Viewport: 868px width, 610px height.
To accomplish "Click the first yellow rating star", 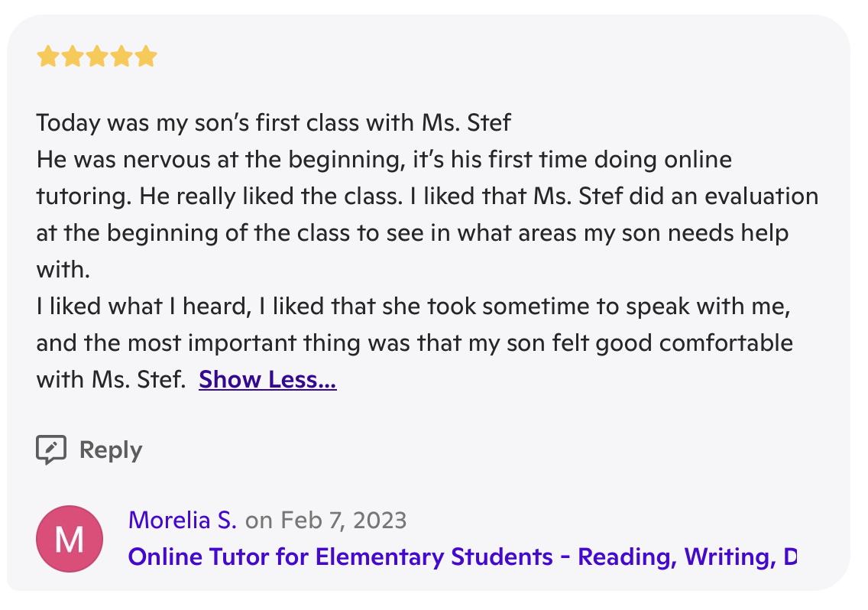I will coord(48,56).
